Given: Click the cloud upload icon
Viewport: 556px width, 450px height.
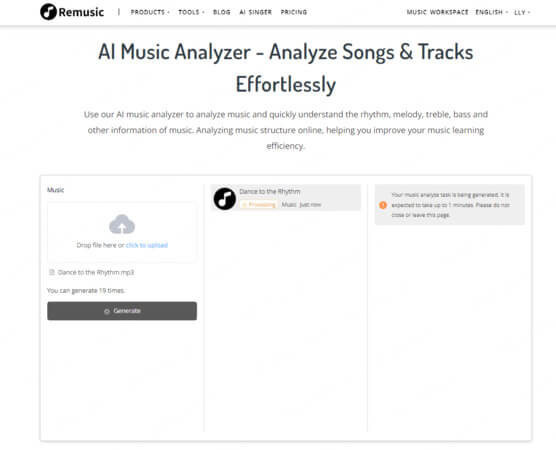Looking at the screenshot, I should coord(122,224).
